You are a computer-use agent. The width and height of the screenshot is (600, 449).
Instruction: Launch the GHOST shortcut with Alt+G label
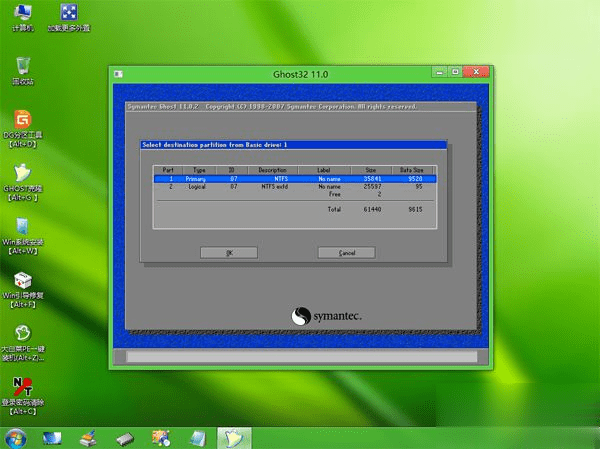[23, 182]
